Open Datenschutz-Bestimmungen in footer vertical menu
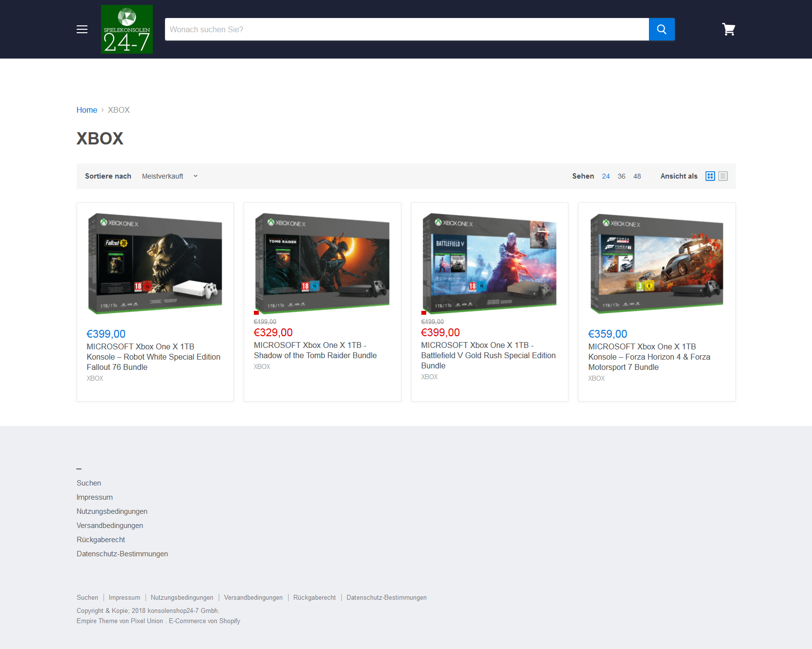Image resolution: width=812 pixels, height=649 pixels. click(x=122, y=554)
